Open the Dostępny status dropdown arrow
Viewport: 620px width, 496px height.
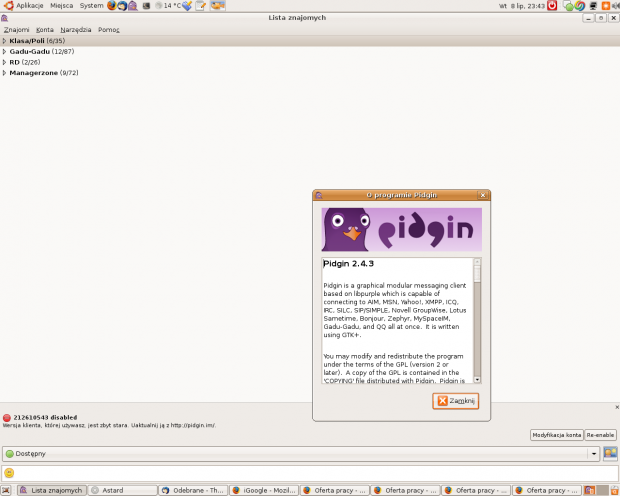pyautogui.click(x=594, y=454)
